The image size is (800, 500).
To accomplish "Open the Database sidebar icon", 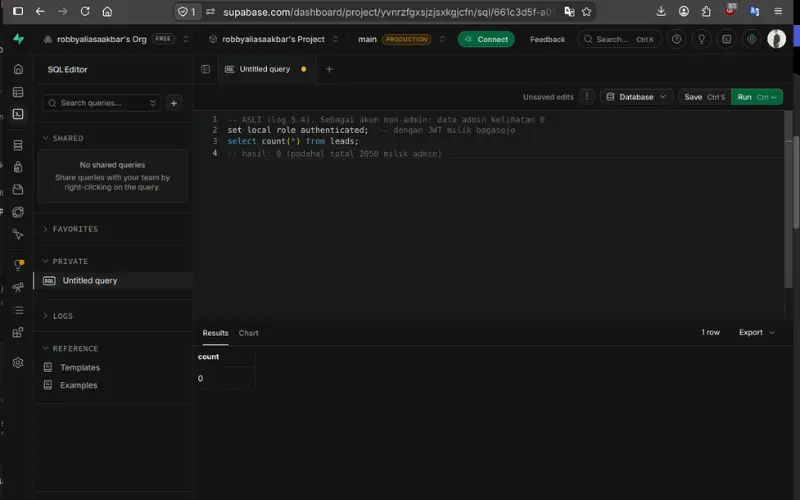I will (x=18, y=145).
